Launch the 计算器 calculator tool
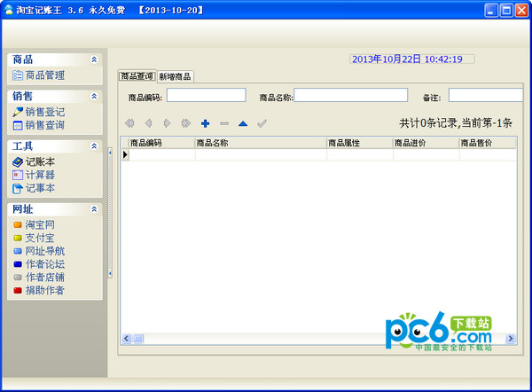The height and width of the screenshot is (392, 532). [39, 175]
